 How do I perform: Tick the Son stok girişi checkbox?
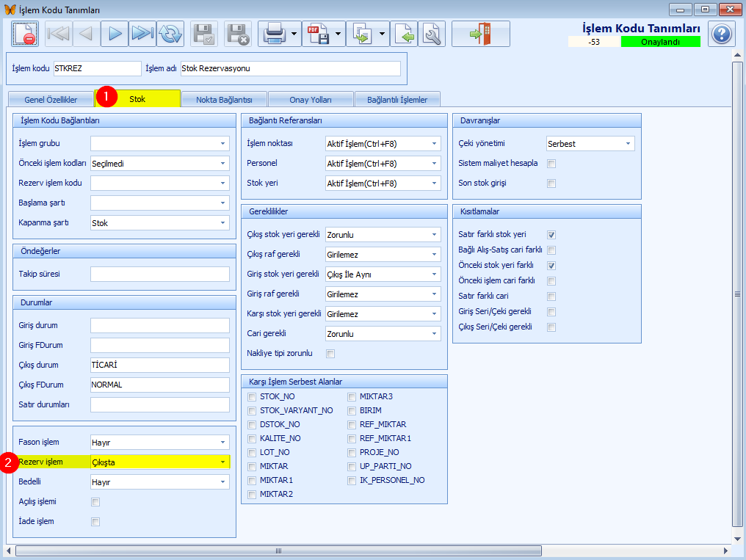551,183
